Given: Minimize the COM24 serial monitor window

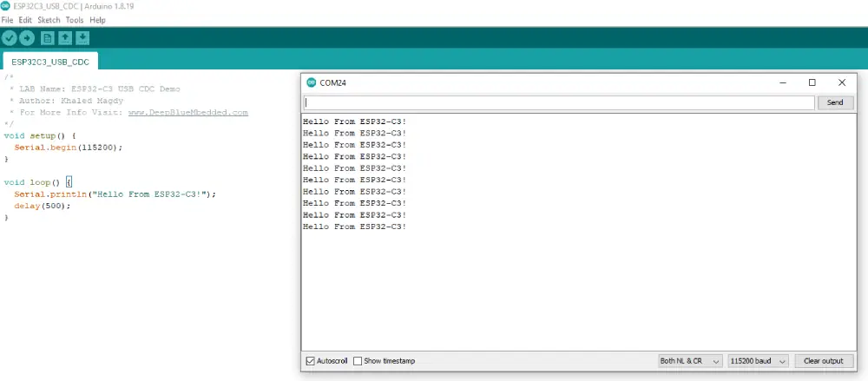Looking at the screenshot, I should coord(783,82).
